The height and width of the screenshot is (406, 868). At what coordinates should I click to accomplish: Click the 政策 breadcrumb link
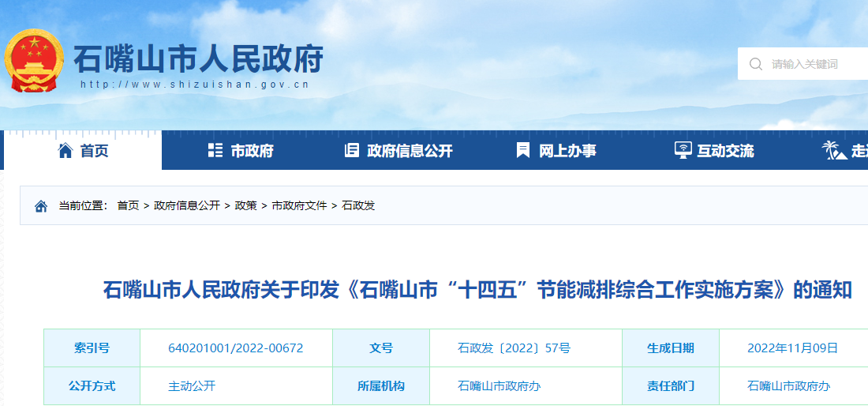[245, 205]
